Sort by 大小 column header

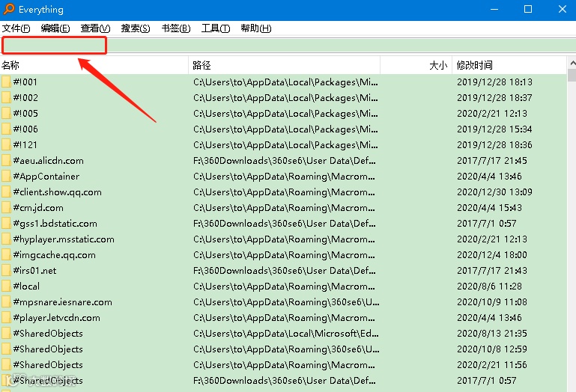click(416, 65)
